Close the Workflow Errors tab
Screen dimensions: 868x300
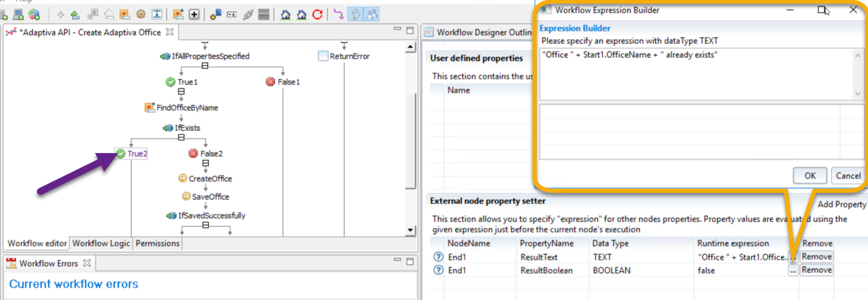(87, 263)
